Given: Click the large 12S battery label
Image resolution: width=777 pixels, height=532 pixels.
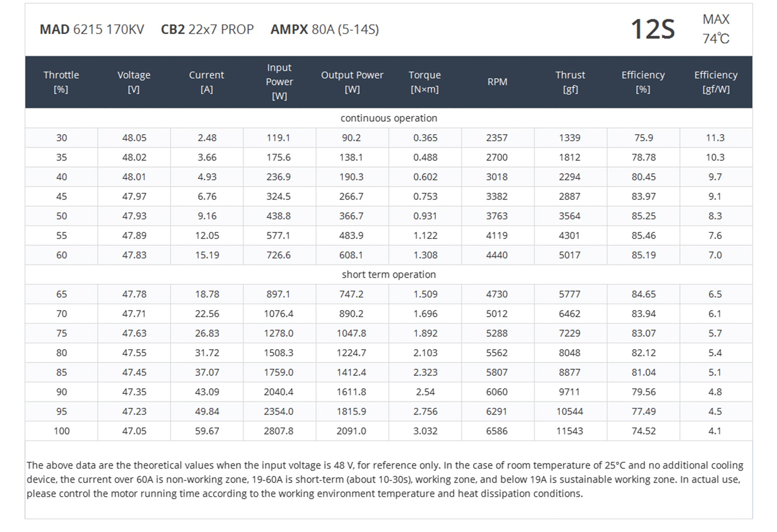Looking at the screenshot, I should tap(653, 30).
